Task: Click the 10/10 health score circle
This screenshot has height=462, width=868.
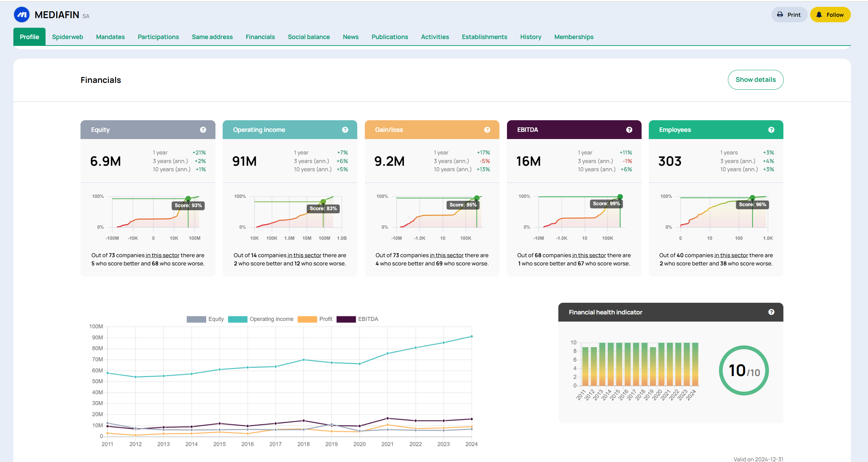Action: tap(744, 371)
